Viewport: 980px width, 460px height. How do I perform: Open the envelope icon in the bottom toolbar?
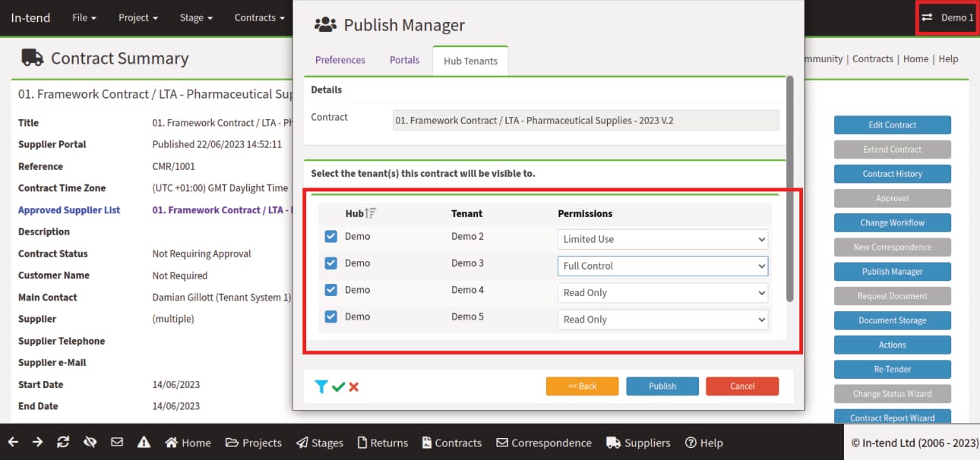[x=116, y=443]
